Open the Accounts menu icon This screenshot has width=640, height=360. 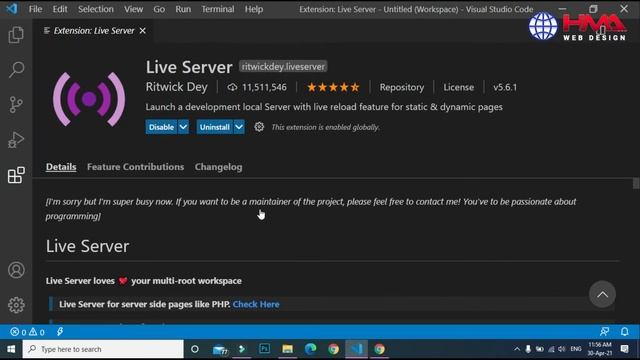[x=16, y=270]
